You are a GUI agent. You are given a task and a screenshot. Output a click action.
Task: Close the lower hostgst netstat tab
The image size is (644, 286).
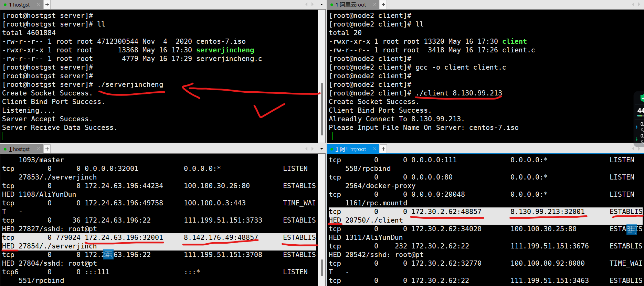38,149
